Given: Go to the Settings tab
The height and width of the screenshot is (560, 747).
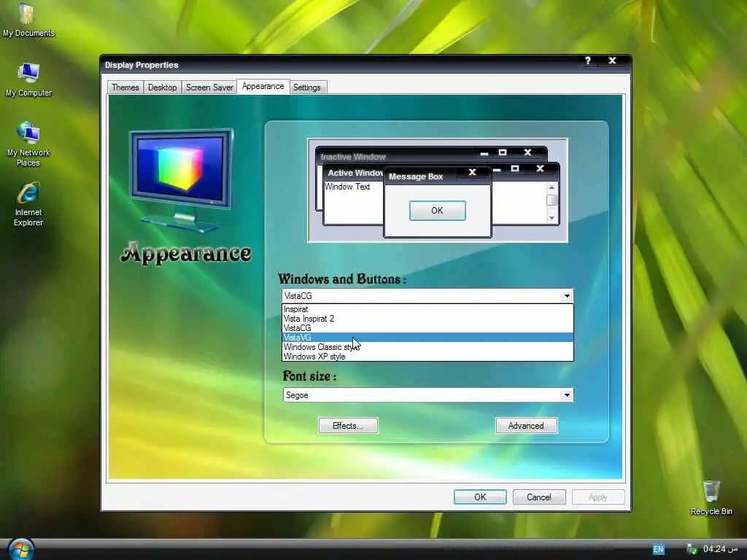Looking at the screenshot, I should point(307,87).
